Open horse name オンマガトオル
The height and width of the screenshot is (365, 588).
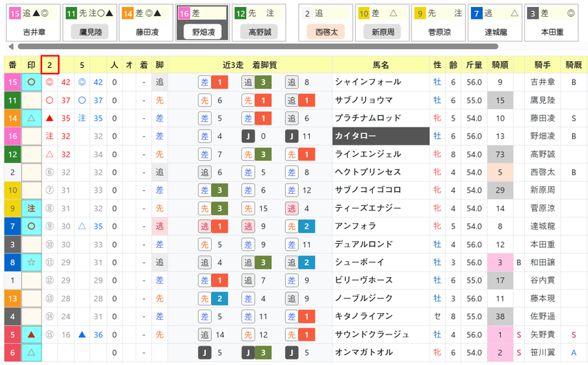tap(364, 353)
